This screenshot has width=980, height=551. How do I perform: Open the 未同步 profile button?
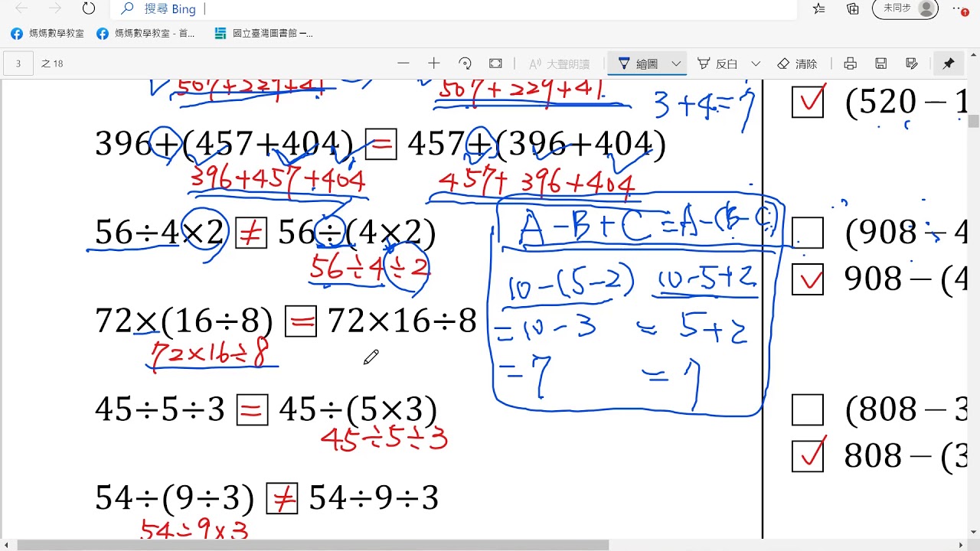[x=906, y=8]
